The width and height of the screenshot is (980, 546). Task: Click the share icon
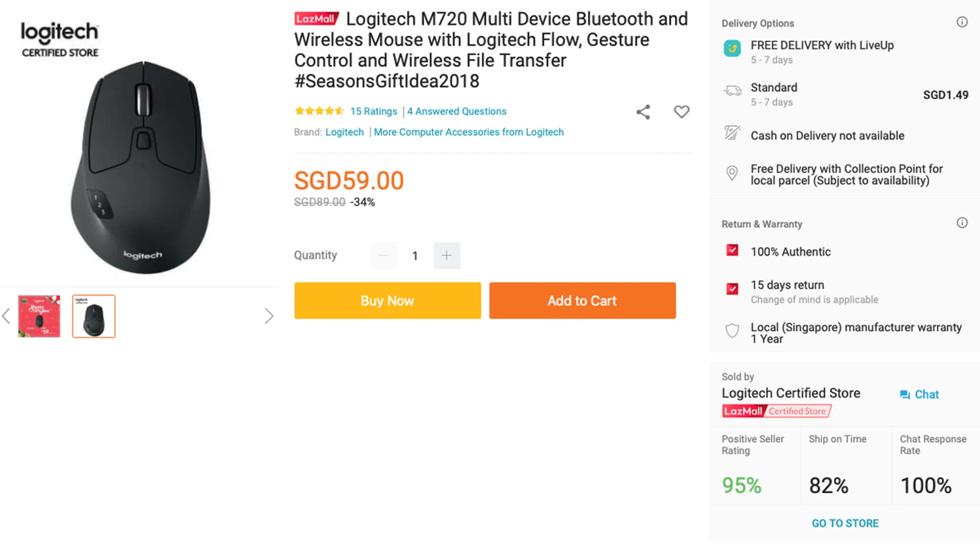pyautogui.click(x=643, y=112)
